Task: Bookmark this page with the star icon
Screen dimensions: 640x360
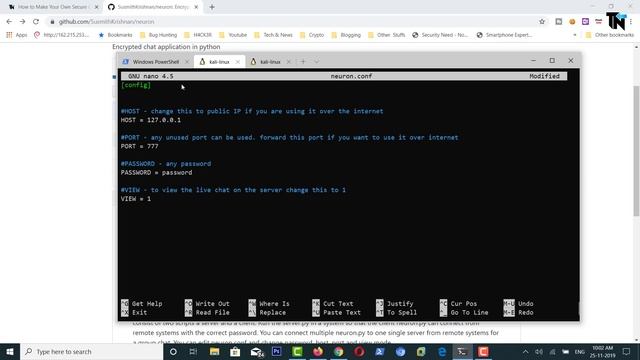Action: (542, 22)
